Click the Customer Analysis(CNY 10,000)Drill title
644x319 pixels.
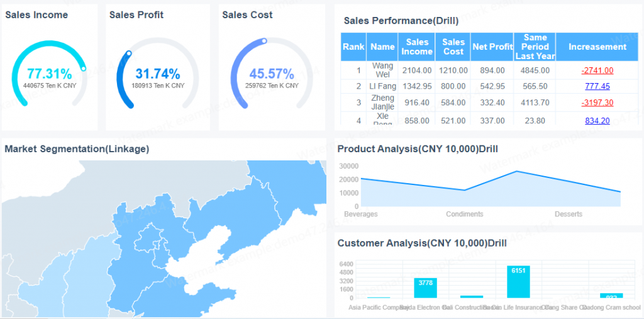[x=422, y=243]
